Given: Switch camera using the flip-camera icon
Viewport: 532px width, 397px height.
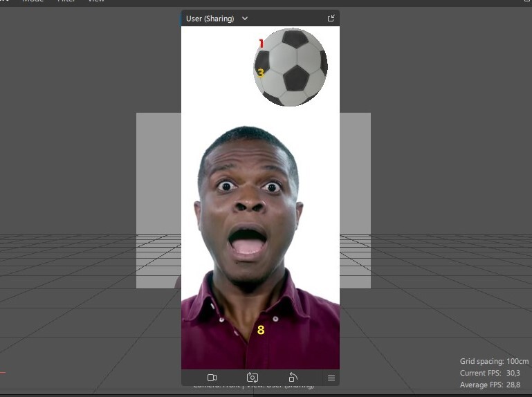Looking at the screenshot, I should [253, 378].
